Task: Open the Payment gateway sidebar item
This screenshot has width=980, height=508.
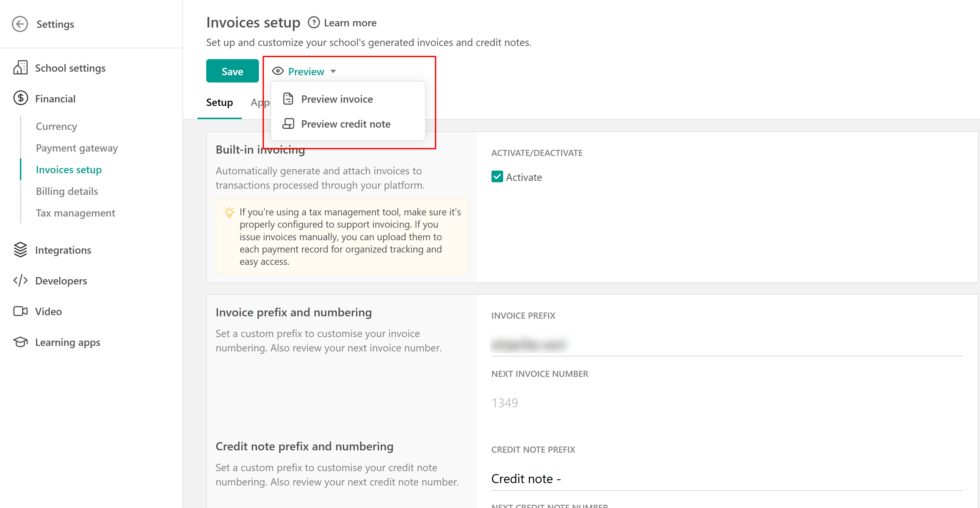Action: click(76, 148)
